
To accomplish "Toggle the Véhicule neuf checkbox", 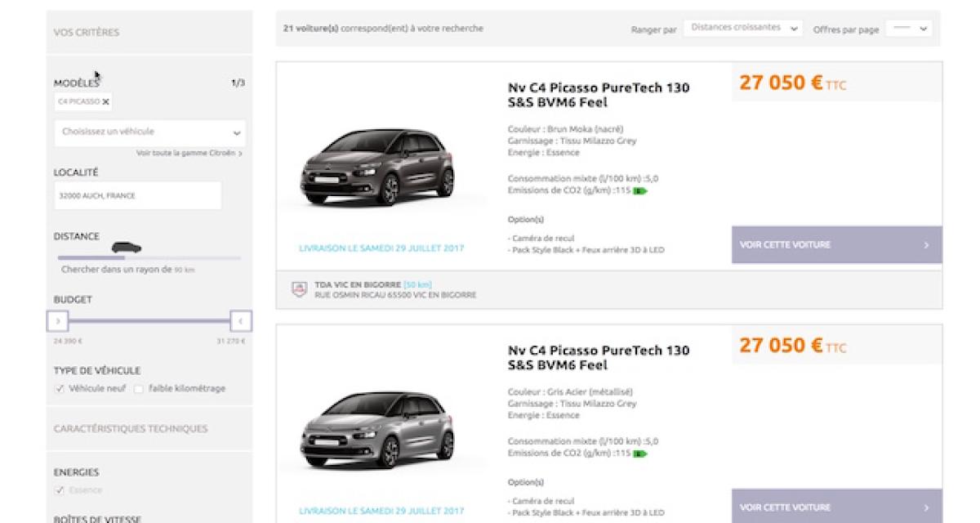I will click(60, 389).
